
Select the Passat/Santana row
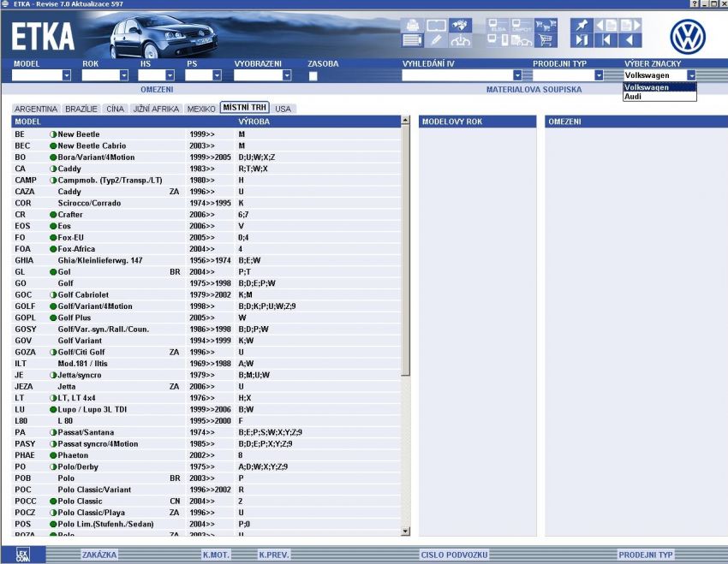[x=206, y=432]
